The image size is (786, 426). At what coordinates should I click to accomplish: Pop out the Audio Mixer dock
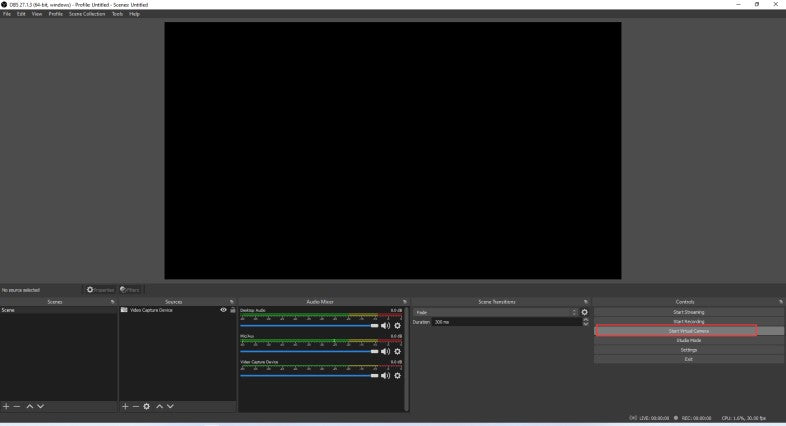(405, 301)
